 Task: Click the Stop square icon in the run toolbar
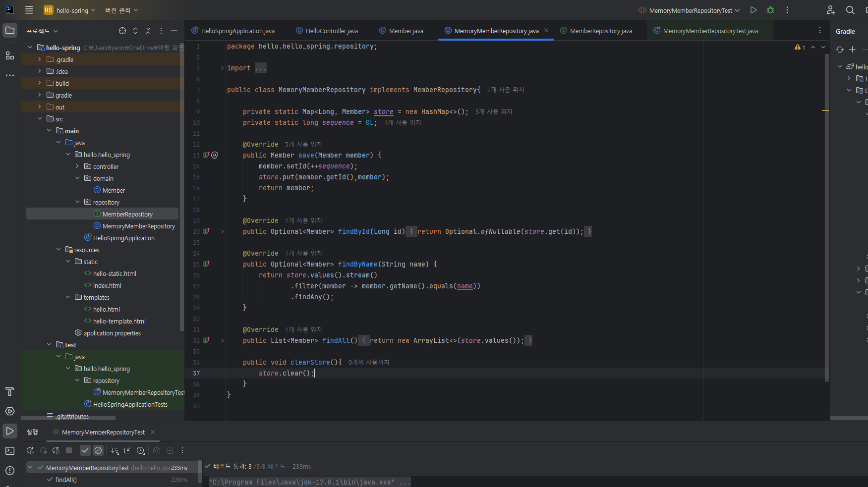tap(69, 450)
